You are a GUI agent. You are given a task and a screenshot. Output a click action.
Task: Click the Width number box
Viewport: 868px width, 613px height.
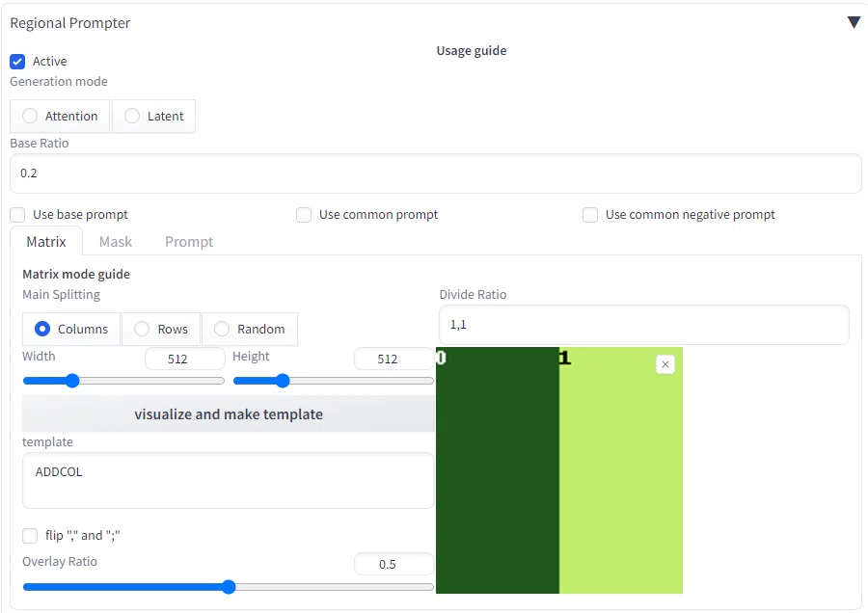point(185,359)
